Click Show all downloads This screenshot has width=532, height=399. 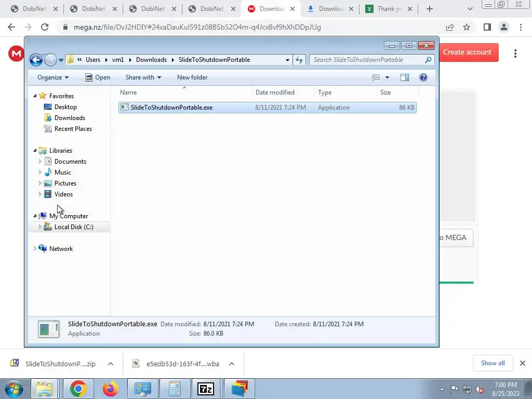(x=493, y=363)
